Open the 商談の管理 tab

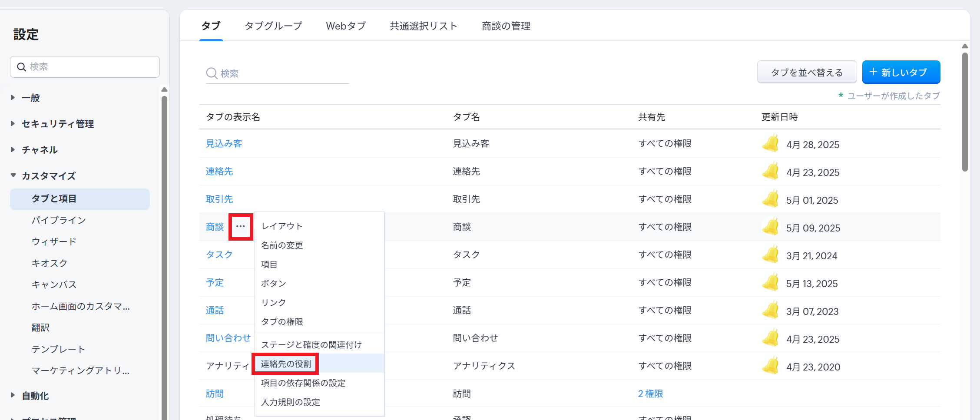[x=506, y=26]
